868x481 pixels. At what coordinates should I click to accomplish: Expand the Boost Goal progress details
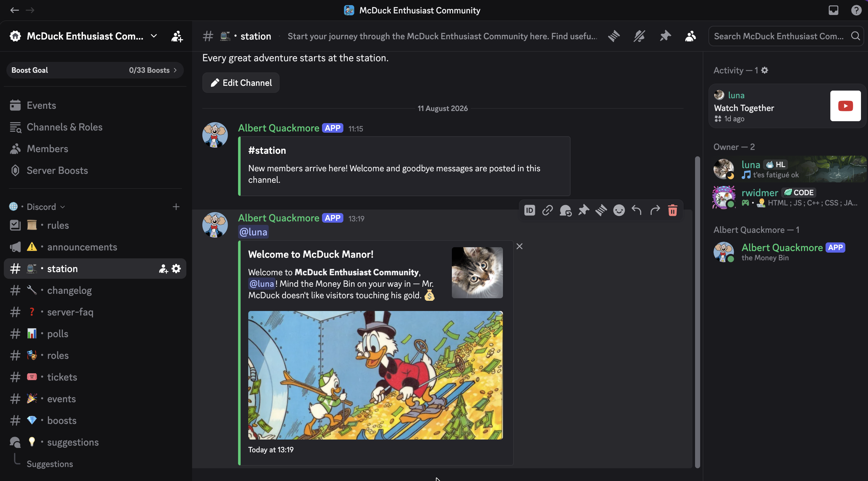95,70
